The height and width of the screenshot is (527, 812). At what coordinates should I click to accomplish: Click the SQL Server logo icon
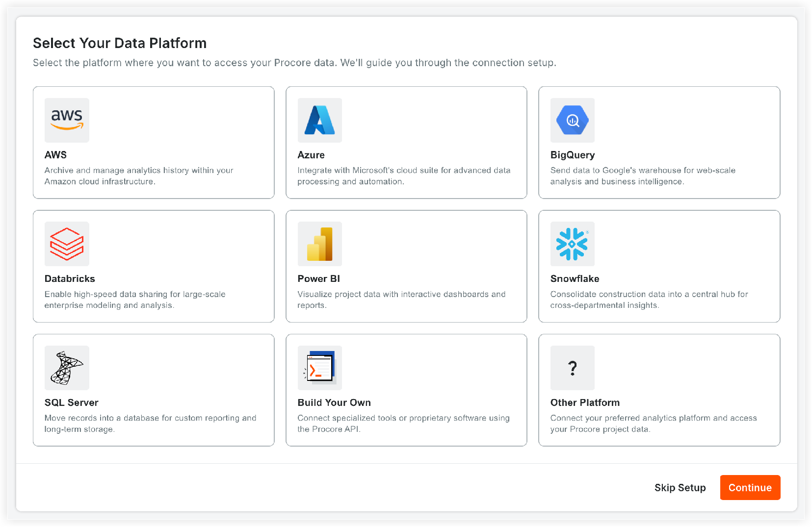67,368
